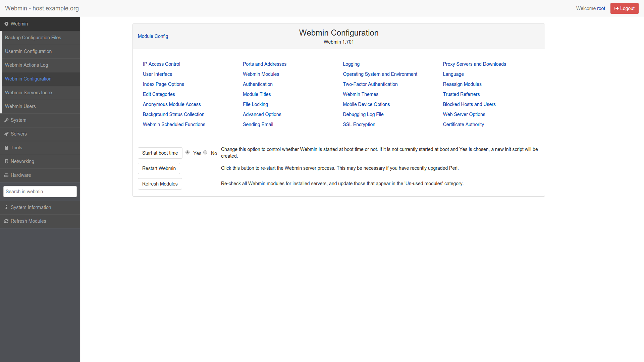Open Two-Factor Authentication
This screenshot has height=362, width=644.
[370, 84]
